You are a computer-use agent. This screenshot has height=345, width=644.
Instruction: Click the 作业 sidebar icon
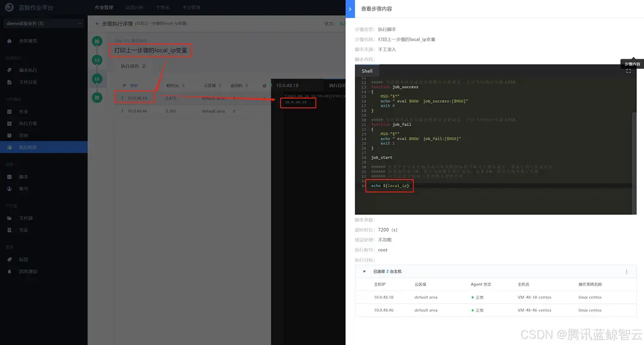tap(9, 111)
